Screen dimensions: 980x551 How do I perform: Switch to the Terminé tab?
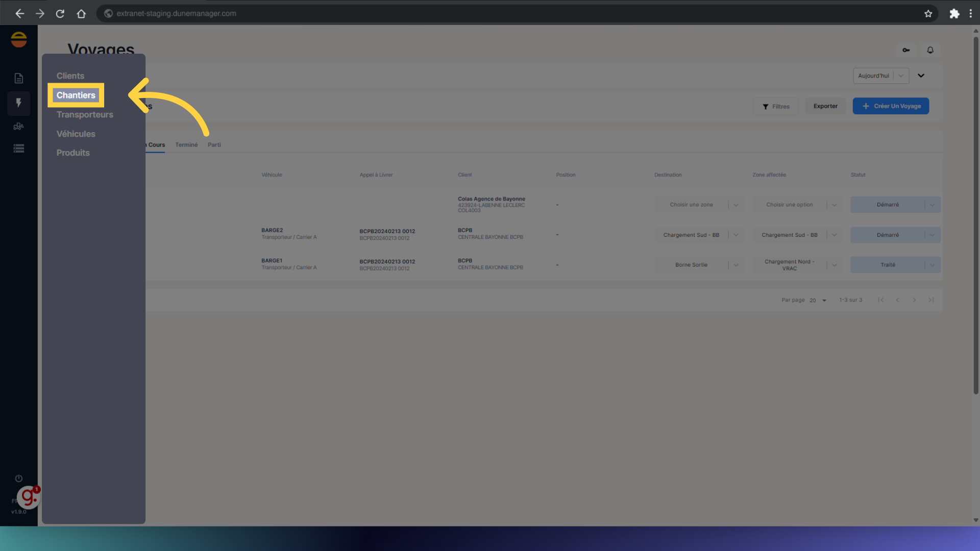point(186,145)
